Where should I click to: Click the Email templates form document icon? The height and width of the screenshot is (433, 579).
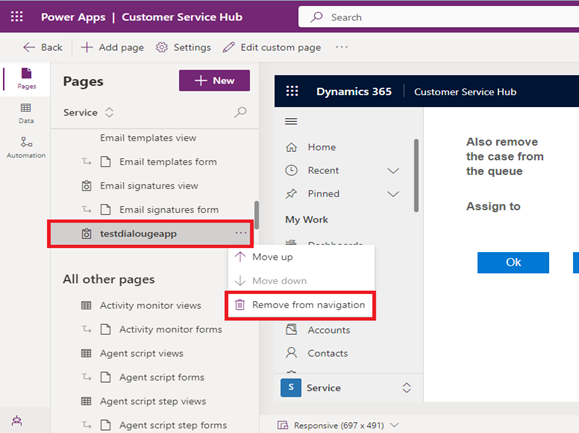(x=106, y=162)
